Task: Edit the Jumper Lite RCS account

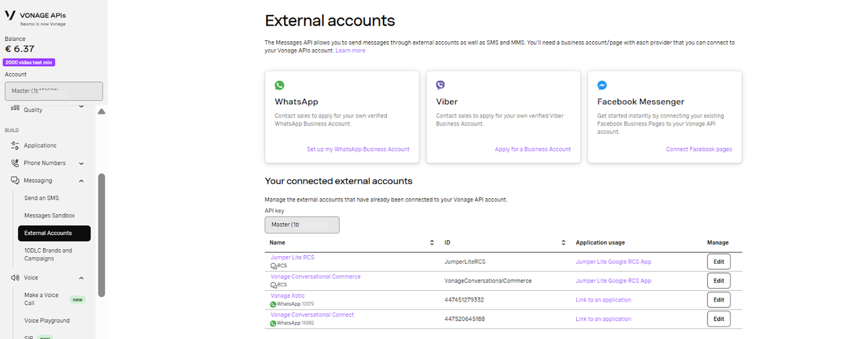Action: (719, 262)
